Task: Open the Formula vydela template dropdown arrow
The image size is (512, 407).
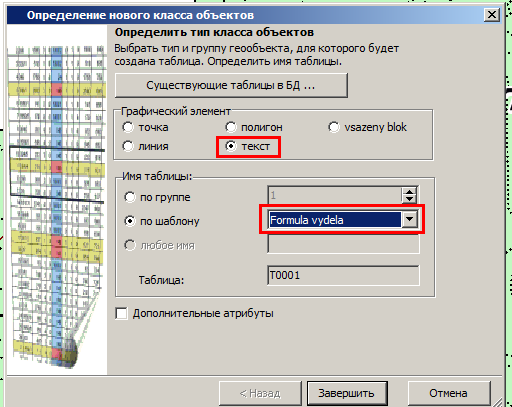Action: pos(410,220)
